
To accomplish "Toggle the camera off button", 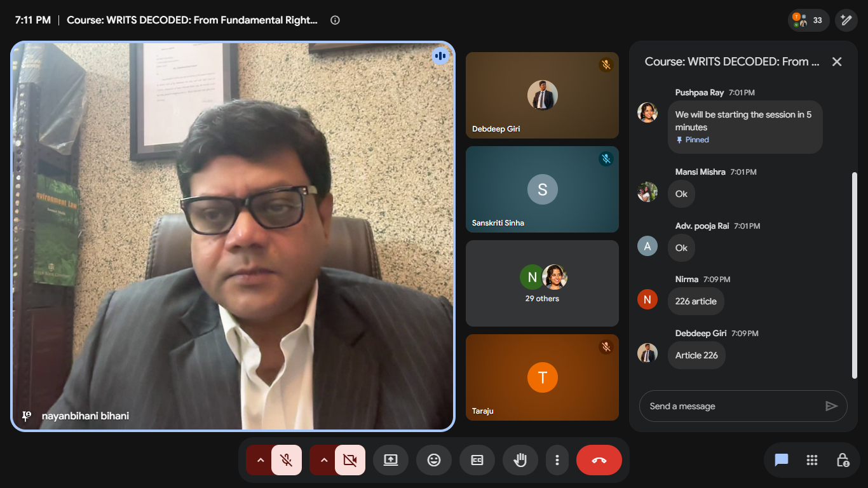I will (x=350, y=460).
